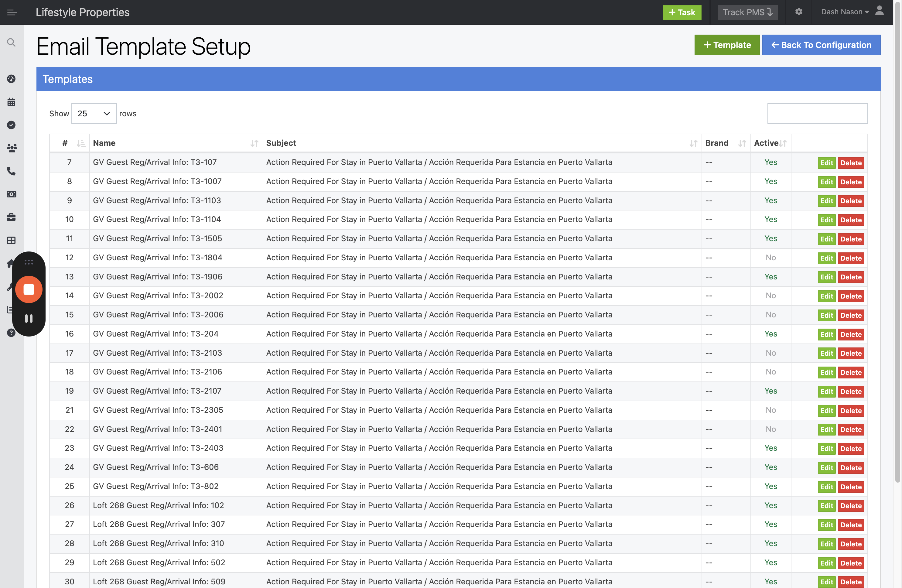Delete template GV T3-2006

point(851,316)
